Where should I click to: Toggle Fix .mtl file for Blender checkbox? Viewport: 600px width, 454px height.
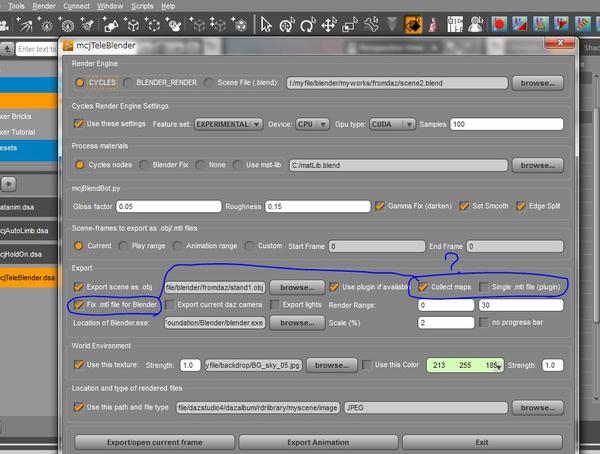[79, 305]
